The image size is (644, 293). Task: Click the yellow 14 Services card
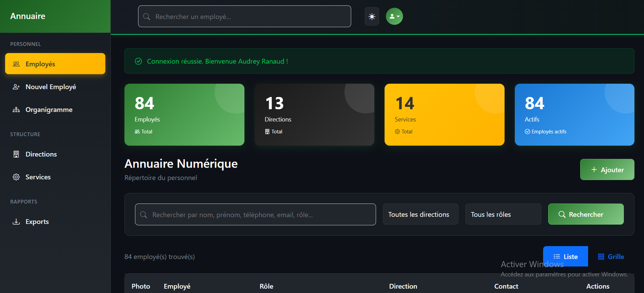pyautogui.click(x=444, y=115)
